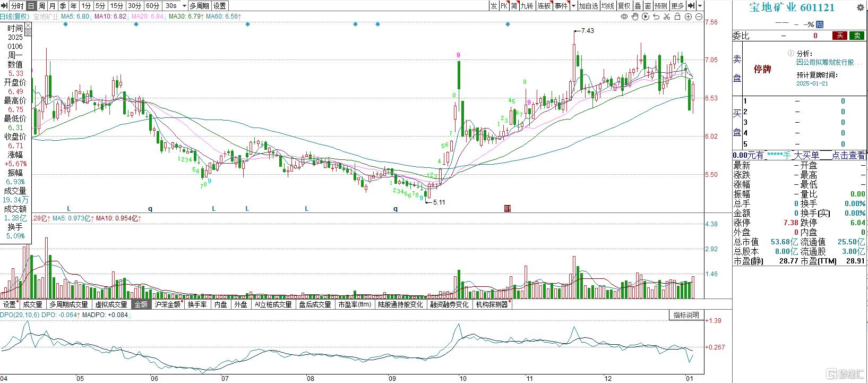Select the 成交量 indicator tab
The width and height of the screenshot is (868, 383).
coord(32,304)
